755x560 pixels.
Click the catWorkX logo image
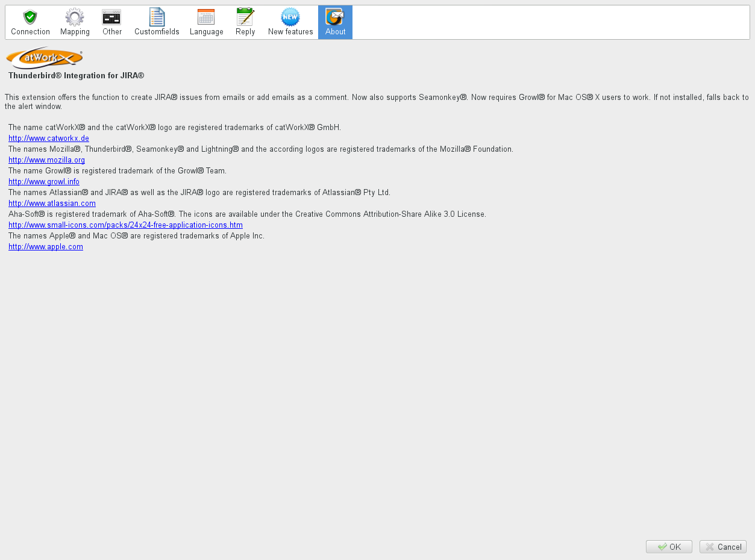(44, 58)
